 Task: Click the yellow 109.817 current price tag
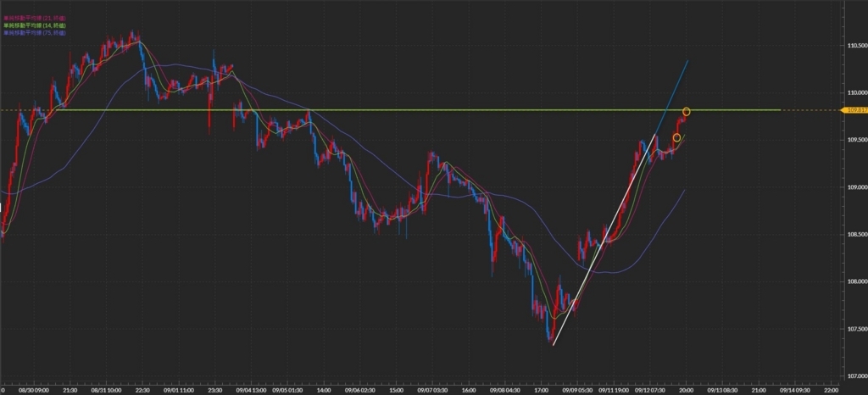[x=856, y=110]
